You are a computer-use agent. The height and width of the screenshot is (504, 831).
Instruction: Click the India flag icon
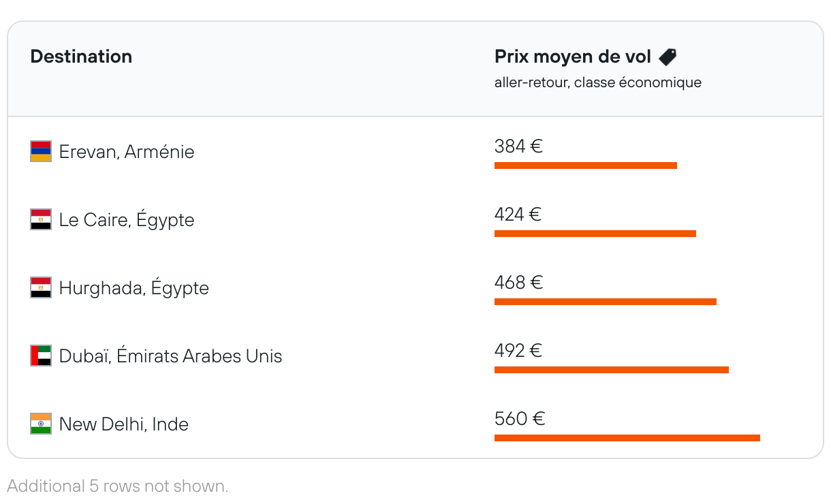point(41,424)
